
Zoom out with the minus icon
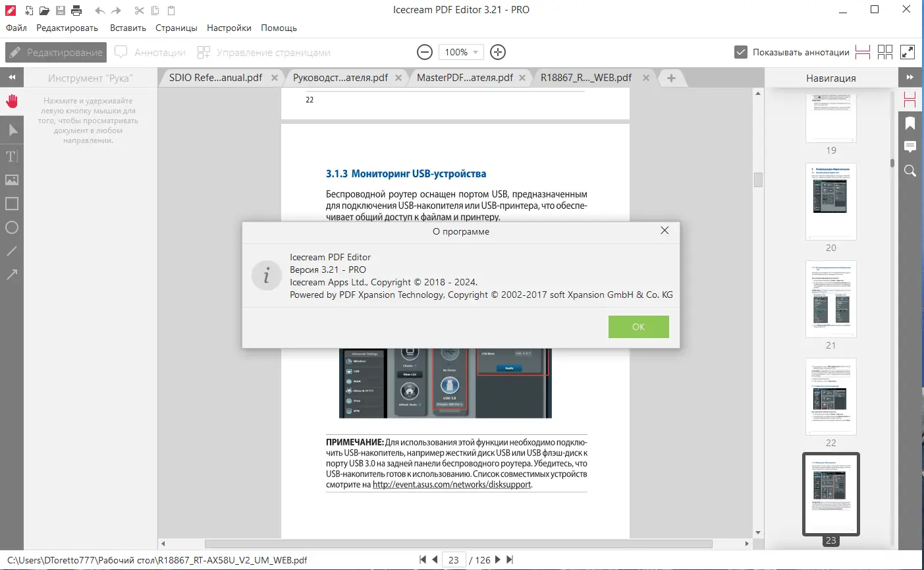click(425, 52)
